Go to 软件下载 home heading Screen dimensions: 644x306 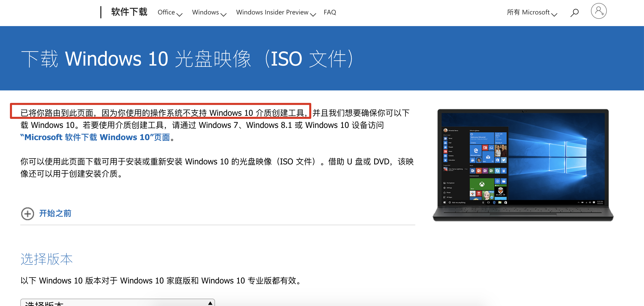129,12
